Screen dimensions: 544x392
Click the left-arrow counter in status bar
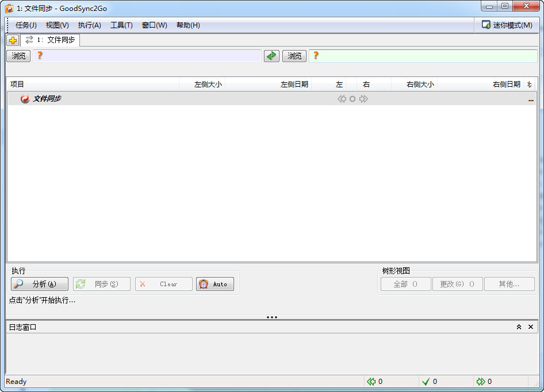(375, 382)
